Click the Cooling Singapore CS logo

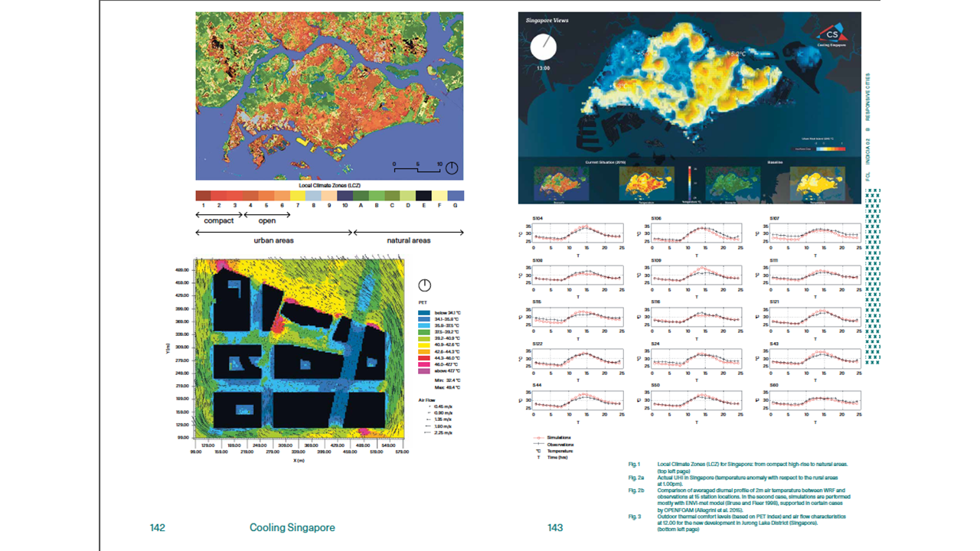[x=833, y=34]
